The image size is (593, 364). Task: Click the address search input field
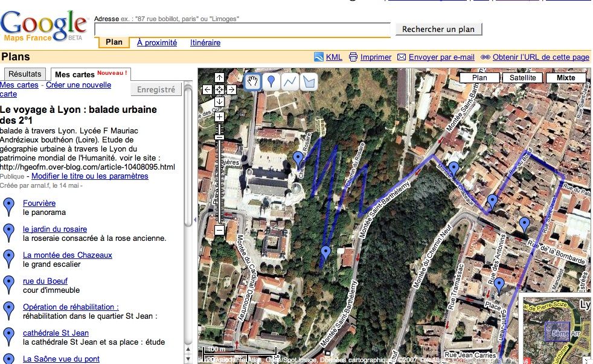pyautogui.click(x=242, y=30)
